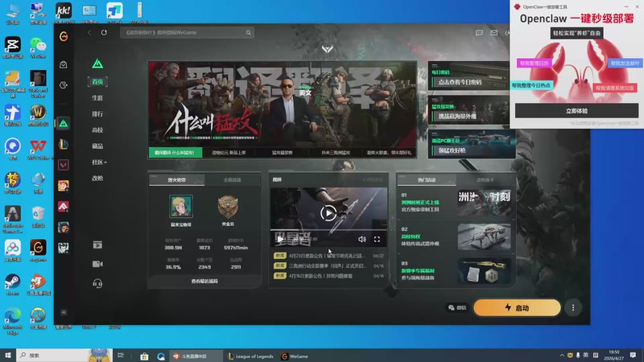
Task: Open 生涯 in game navigation
Action: 97,97
